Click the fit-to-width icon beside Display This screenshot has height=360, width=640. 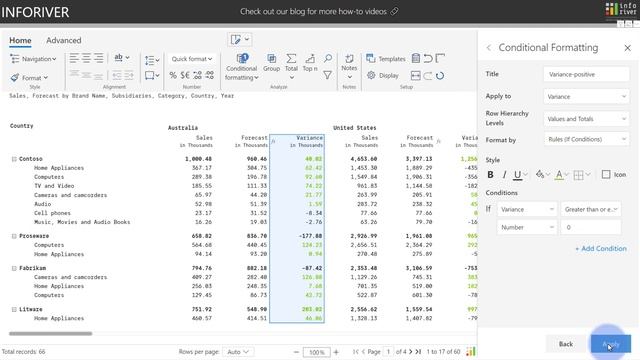coord(416,76)
